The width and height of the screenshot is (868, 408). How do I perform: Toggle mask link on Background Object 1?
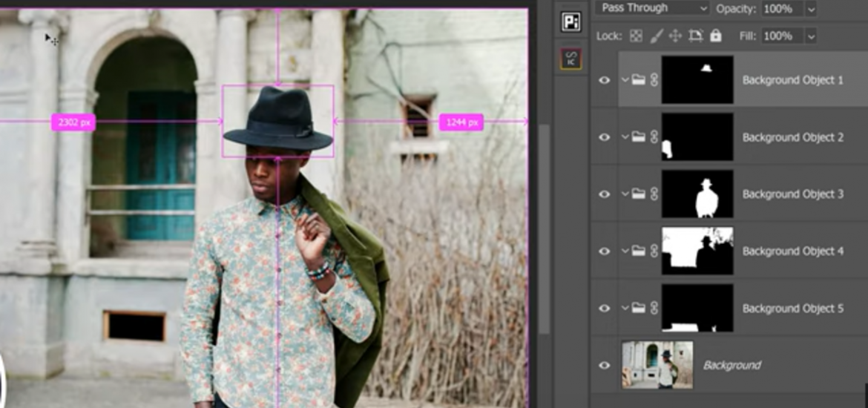(654, 79)
